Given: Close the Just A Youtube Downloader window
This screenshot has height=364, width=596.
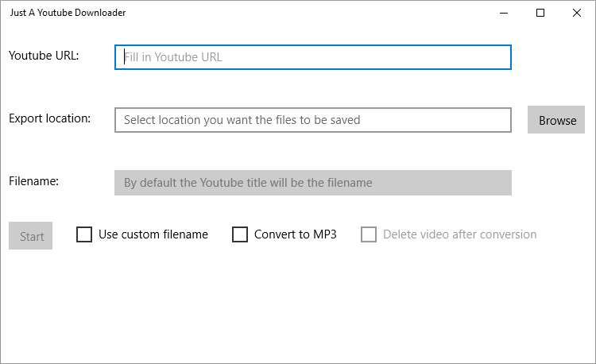Looking at the screenshot, I should pyautogui.click(x=577, y=13).
